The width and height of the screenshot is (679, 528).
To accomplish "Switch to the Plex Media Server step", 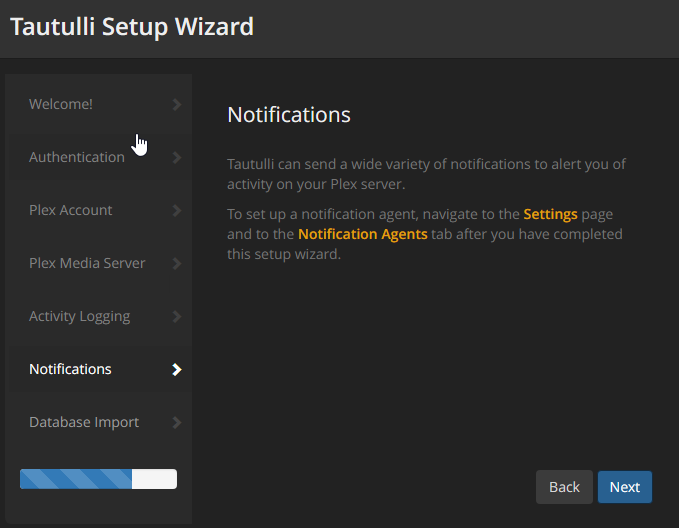I will (x=87, y=263).
